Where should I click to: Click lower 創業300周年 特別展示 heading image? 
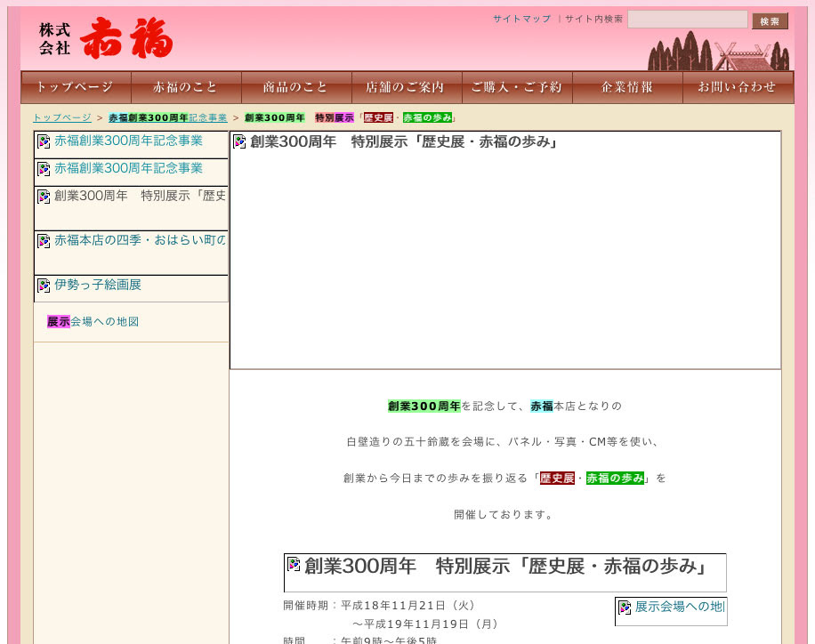point(504,573)
